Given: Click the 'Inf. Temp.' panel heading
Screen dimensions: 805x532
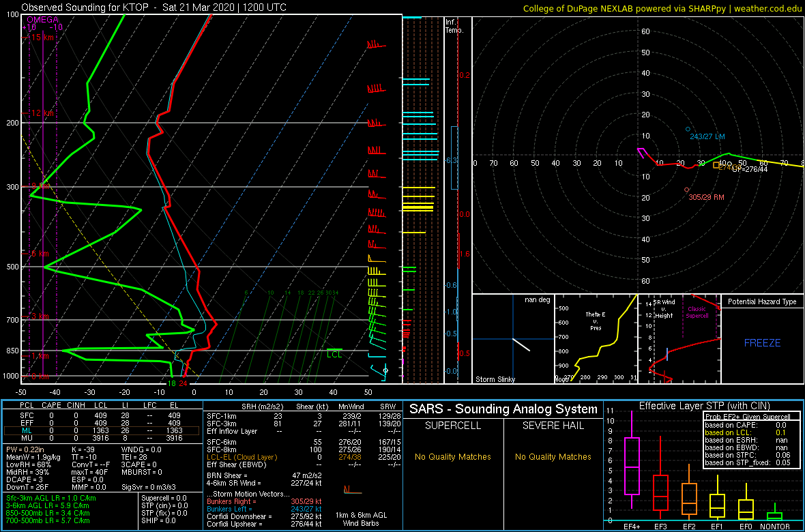Looking at the screenshot, I should coord(455,26).
